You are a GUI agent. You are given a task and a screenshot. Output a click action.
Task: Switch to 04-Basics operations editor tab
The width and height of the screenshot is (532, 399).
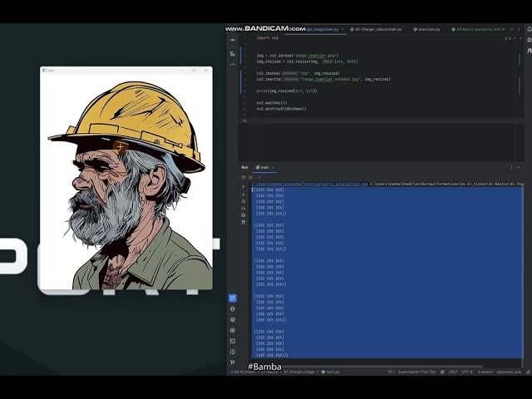point(478,30)
